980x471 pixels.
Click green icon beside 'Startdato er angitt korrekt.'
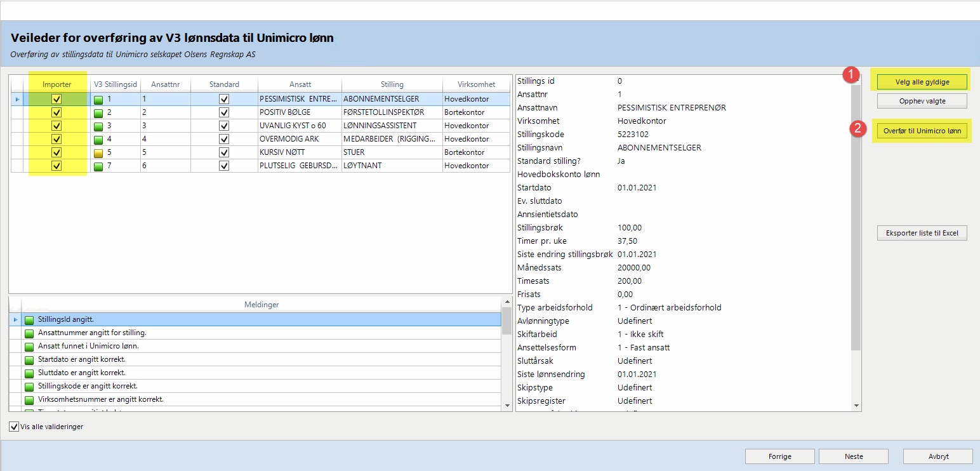pos(29,359)
